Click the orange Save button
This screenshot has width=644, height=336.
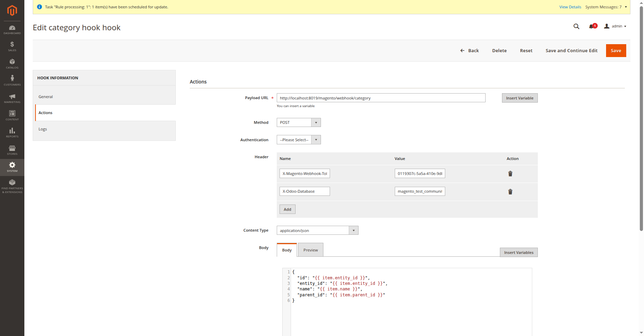tap(616, 50)
